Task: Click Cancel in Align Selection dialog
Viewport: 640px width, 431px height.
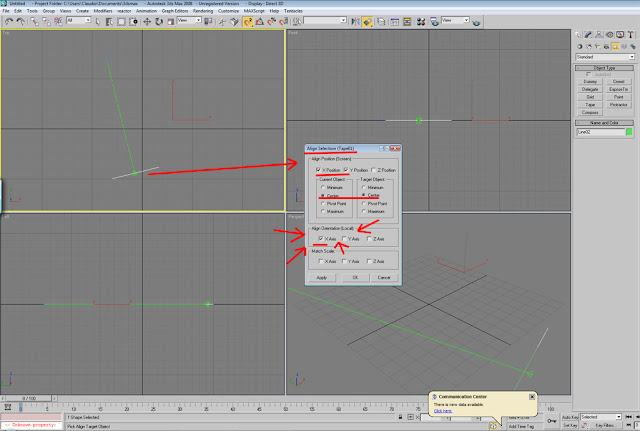Action: pyautogui.click(x=384, y=278)
